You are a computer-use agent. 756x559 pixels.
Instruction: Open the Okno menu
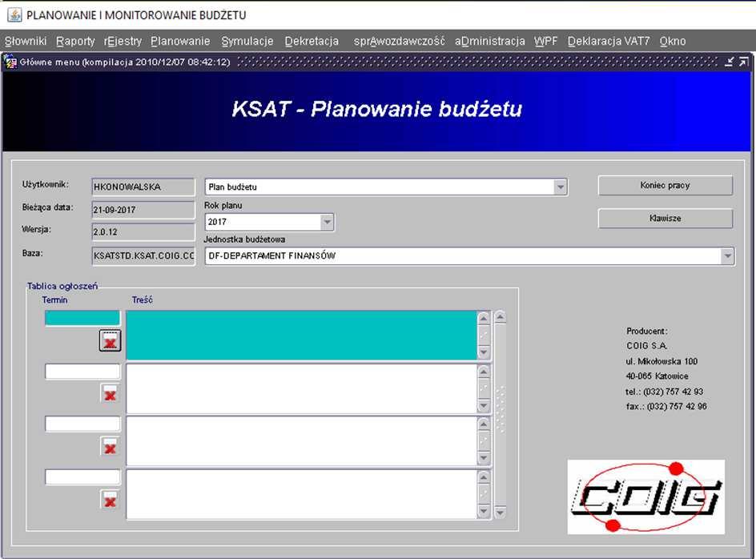673,41
